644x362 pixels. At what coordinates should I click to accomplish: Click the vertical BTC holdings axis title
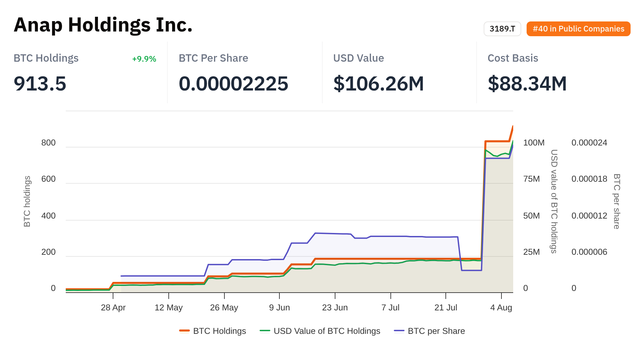27,201
